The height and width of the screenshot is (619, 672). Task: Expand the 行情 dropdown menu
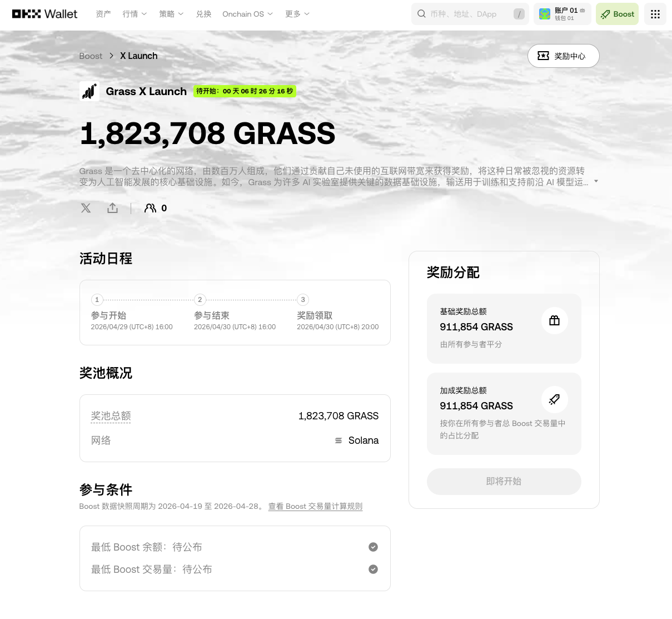pyautogui.click(x=135, y=14)
